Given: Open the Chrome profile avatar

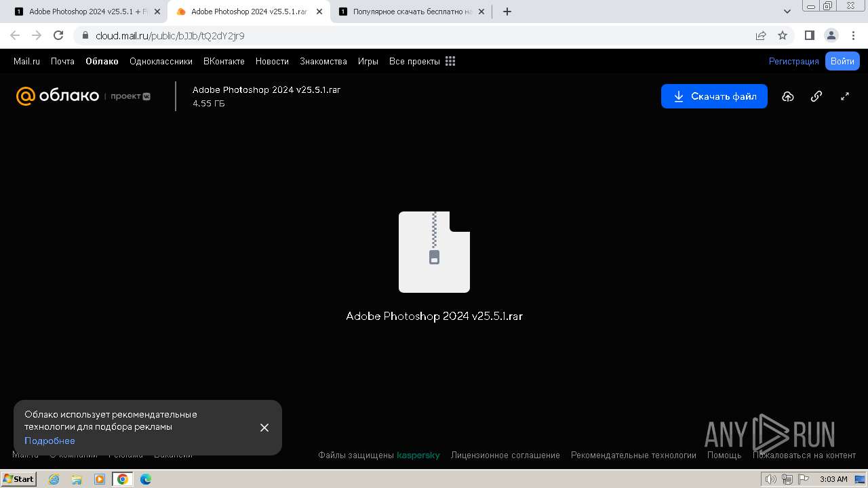Looking at the screenshot, I should (831, 35).
